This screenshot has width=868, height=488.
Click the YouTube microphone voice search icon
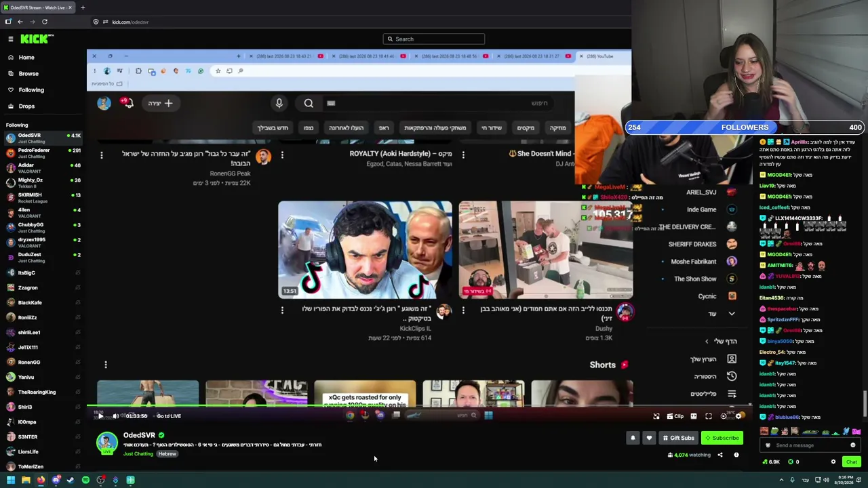tap(279, 103)
